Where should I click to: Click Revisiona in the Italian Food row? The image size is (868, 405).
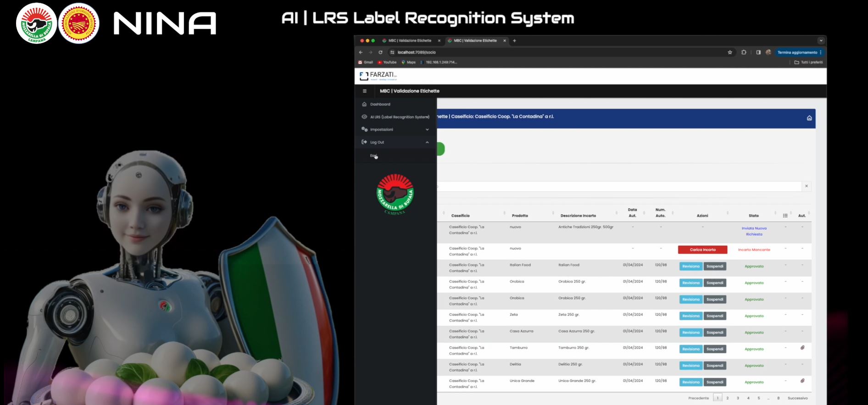click(x=690, y=266)
